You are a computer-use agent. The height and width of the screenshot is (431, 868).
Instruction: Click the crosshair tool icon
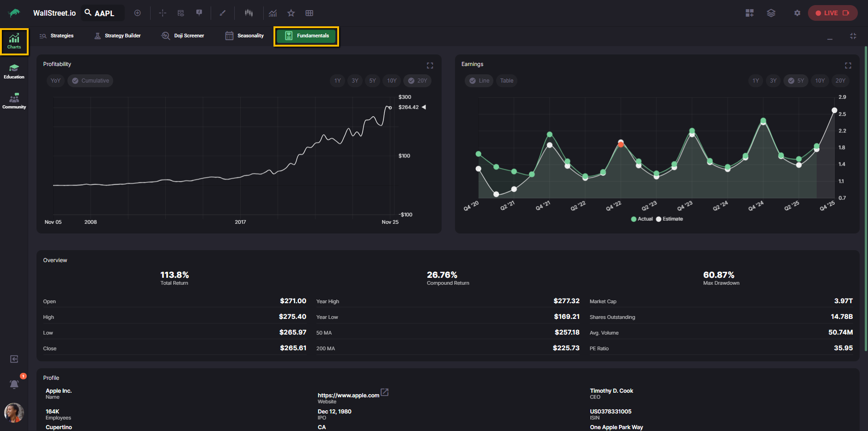click(163, 13)
